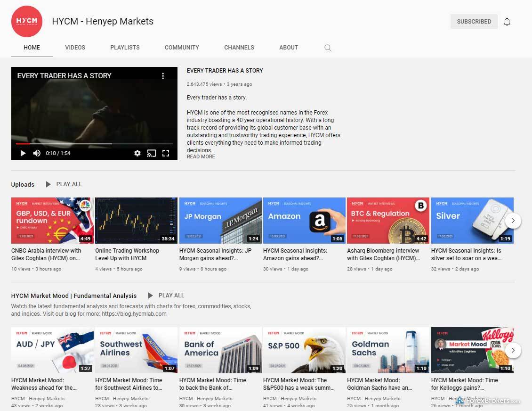Open title The S&P500 has a weak summer
532x411 pixels.
[x=299, y=384]
